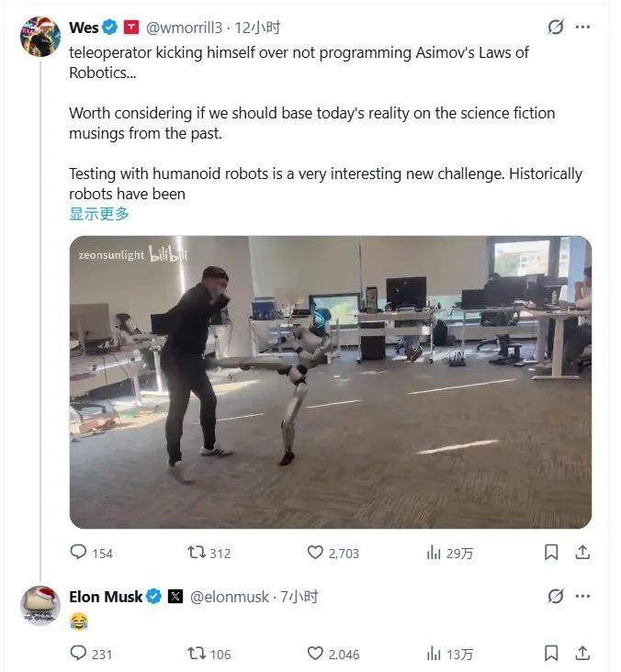The width and height of the screenshot is (621, 672).
Task: Repost Elon Musk's reply
Action: coord(197,654)
